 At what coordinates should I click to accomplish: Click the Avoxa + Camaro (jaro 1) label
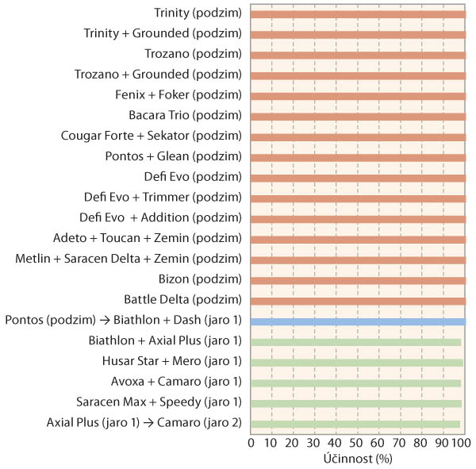186,382
